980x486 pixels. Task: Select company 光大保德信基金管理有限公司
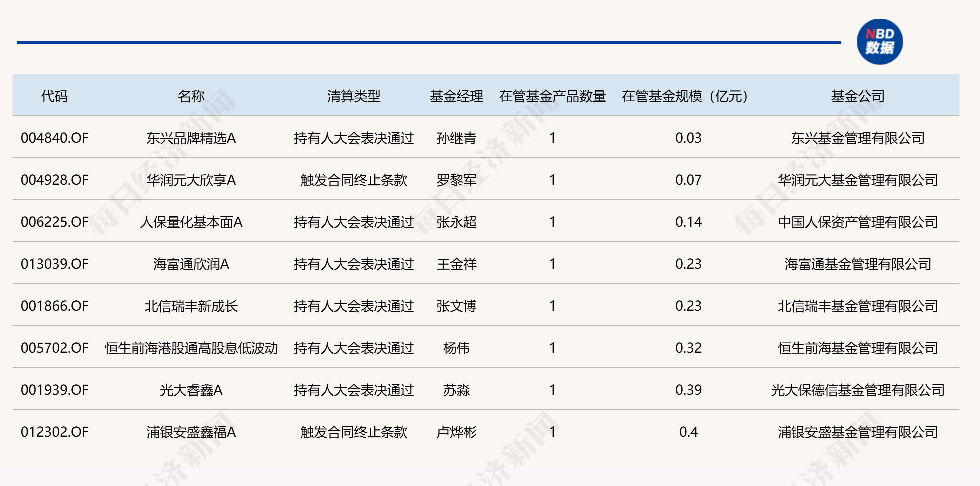pos(858,390)
